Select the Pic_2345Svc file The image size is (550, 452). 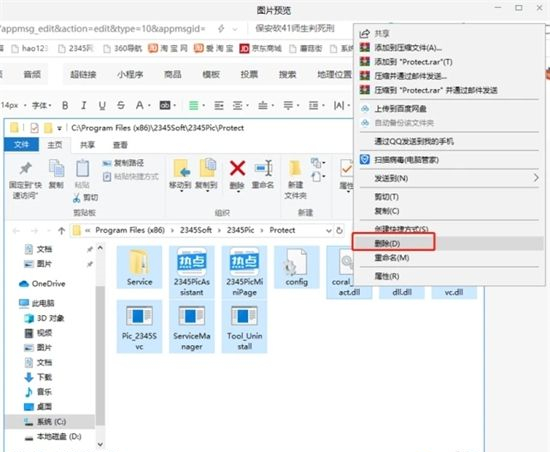point(139,326)
